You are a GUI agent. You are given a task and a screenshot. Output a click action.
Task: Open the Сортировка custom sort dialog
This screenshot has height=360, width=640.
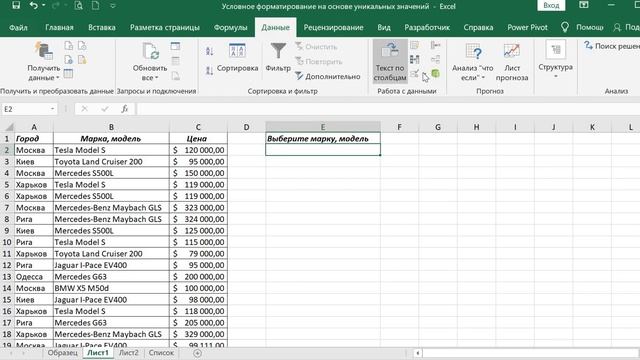point(237,57)
